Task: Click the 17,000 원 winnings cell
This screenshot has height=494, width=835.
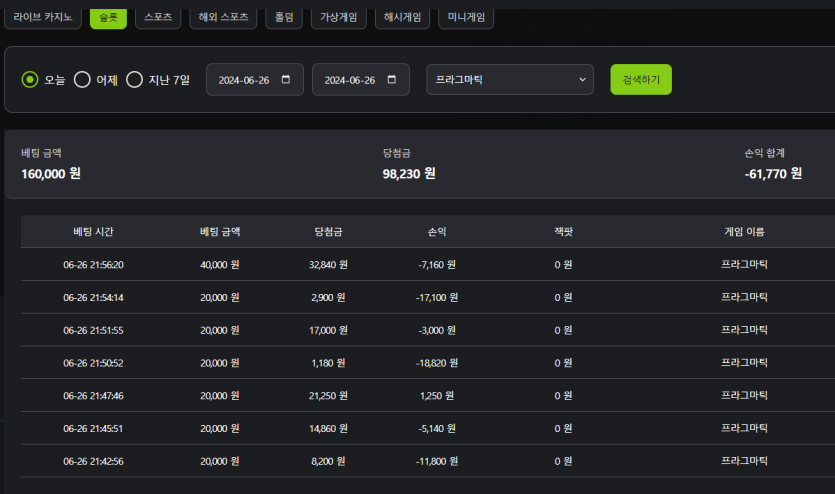Action: [329, 331]
